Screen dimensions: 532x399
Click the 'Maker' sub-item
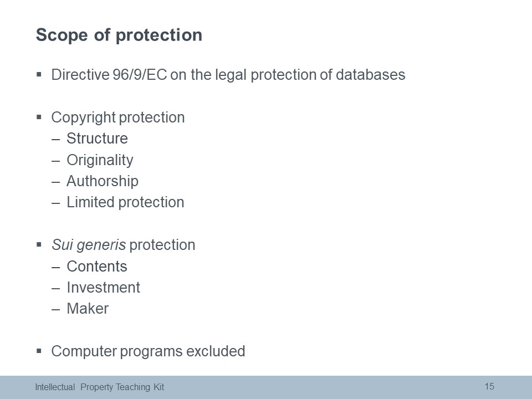(x=88, y=309)
